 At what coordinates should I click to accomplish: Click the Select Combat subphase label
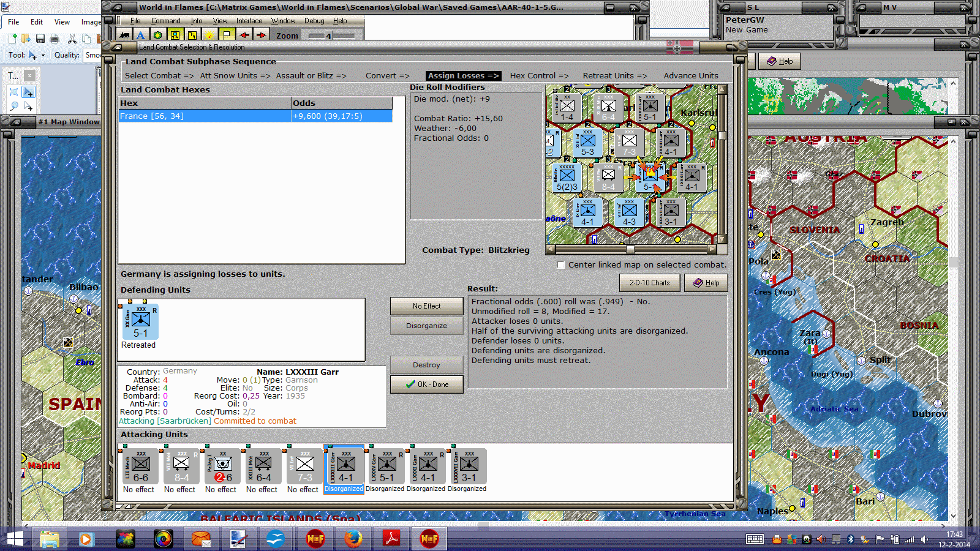(159, 76)
